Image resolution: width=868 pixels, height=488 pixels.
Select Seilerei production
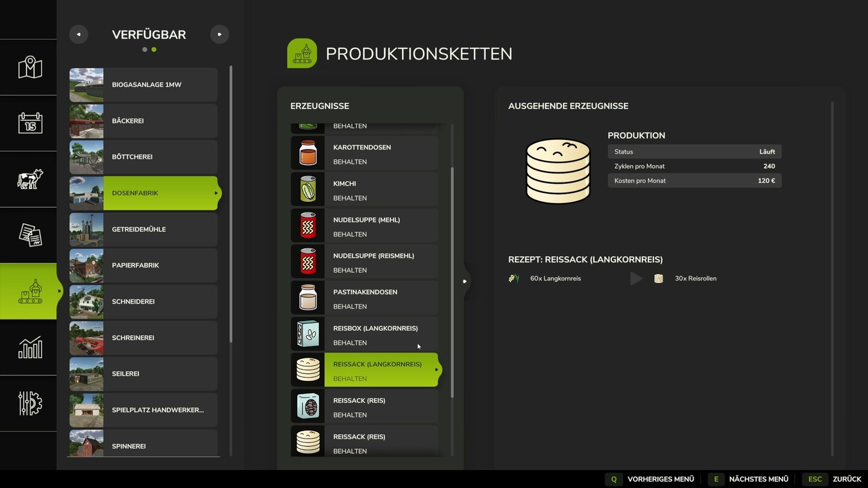point(143,374)
